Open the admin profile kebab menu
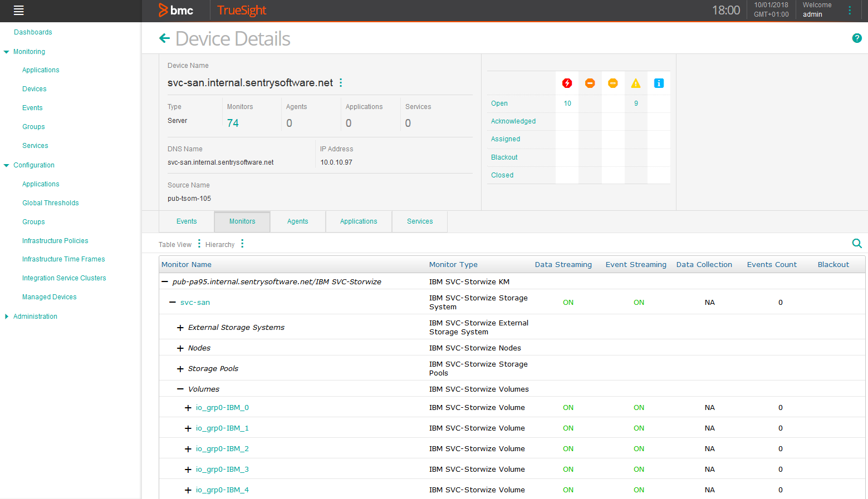Image resolution: width=868 pixels, height=499 pixels. pos(849,10)
